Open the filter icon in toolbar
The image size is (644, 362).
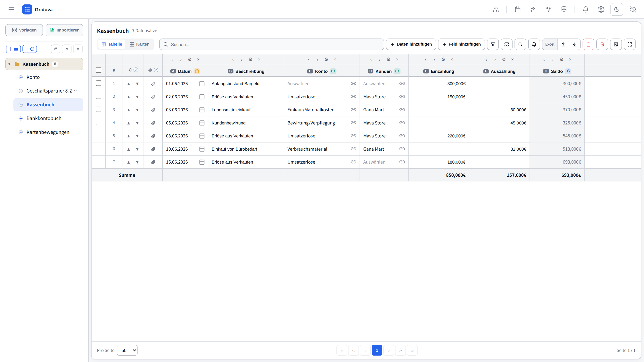tap(493, 44)
